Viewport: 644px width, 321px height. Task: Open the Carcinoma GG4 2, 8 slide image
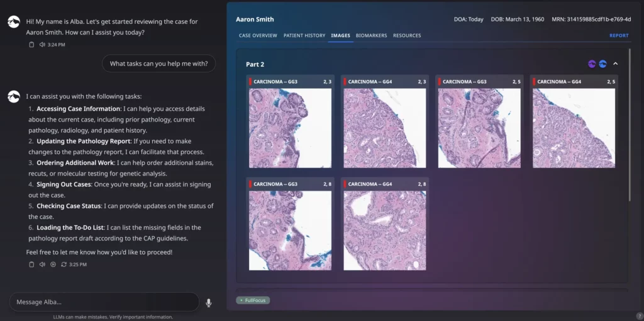[384, 230]
